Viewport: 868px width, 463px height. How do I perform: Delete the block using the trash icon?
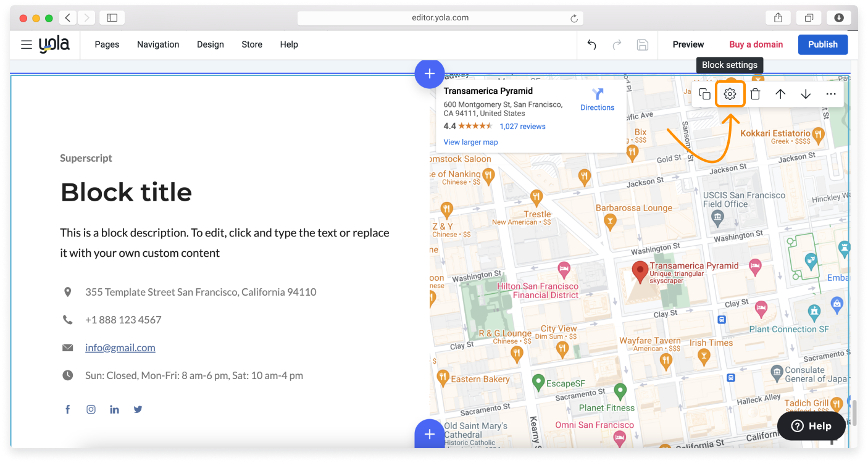pos(755,94)
